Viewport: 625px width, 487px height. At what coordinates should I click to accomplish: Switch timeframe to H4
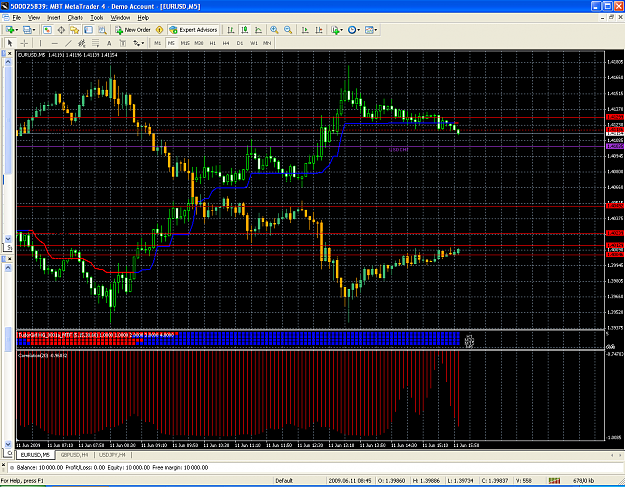(x=226, y=43)
